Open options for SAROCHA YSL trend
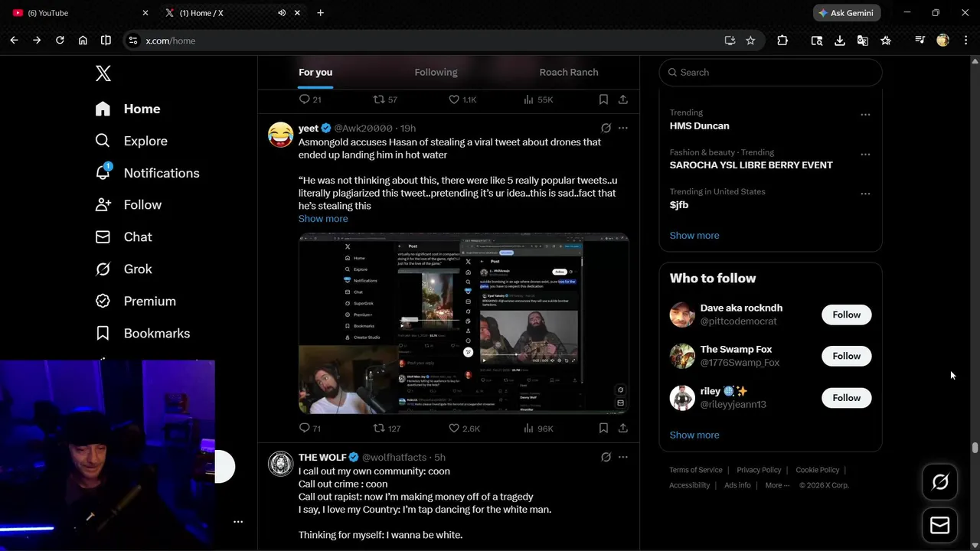This screenshot has width=980, height=551. click(865, 155)
